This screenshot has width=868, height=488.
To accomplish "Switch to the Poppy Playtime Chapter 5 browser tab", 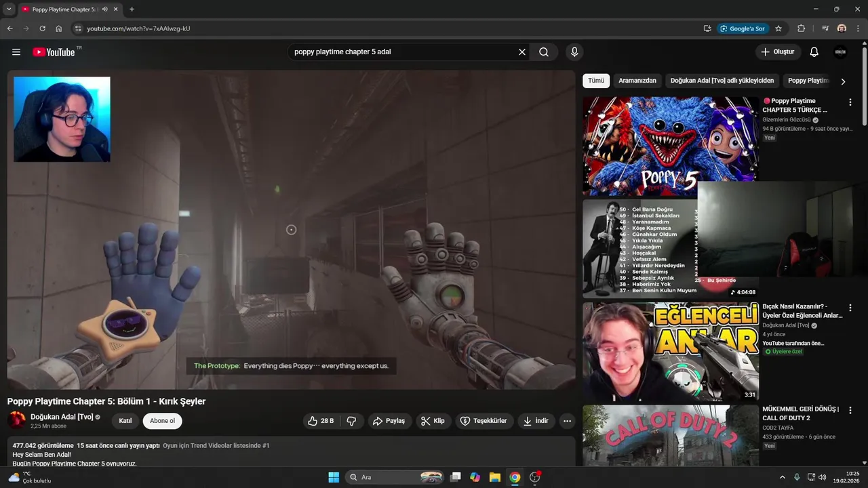I will (64, 9).
